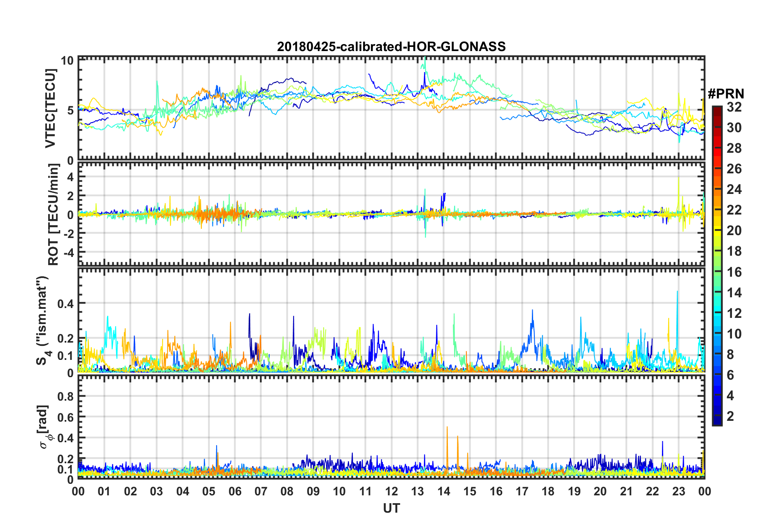783x532 pixels.
Task: Click the 13 hour tick on UT axis
Action: click(x=417, y=491)
